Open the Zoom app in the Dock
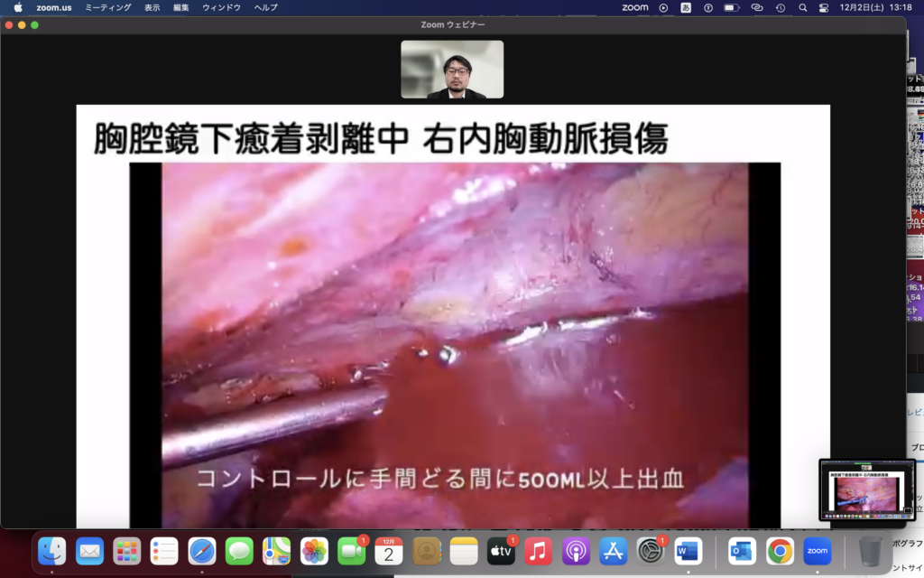 (817, 550)
